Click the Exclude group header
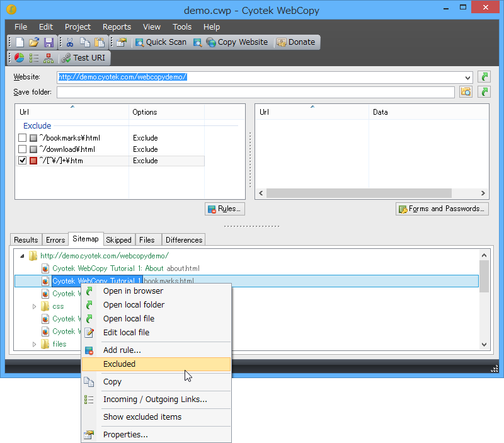The height and width of the screenshot is (443, 504). 37,125
